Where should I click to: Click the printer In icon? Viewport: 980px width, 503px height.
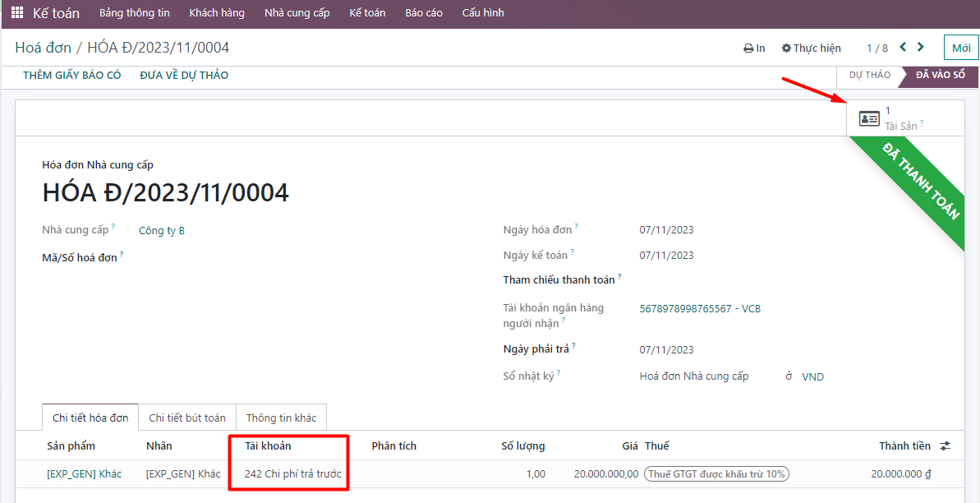[754, 48]
